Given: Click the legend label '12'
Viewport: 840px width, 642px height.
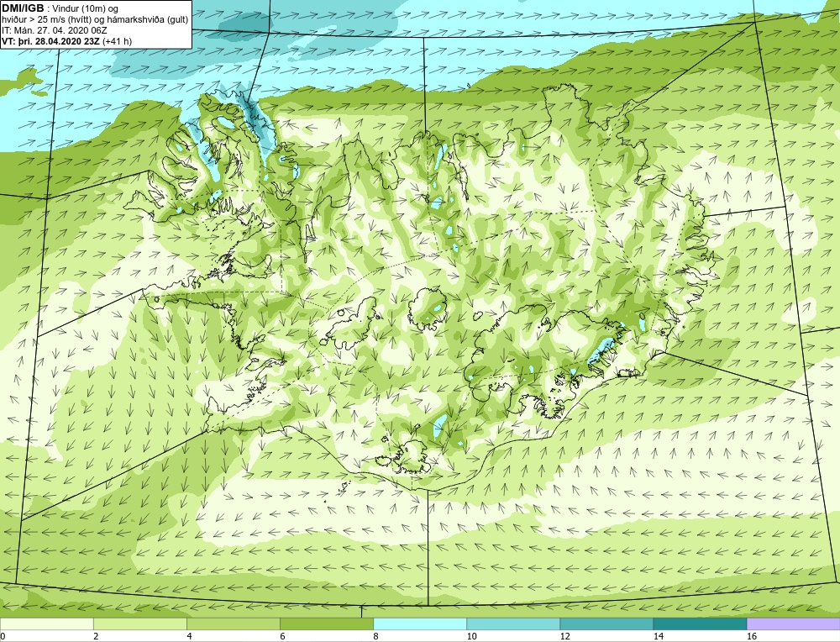Looking at the screenshot, I should point(565,636).
